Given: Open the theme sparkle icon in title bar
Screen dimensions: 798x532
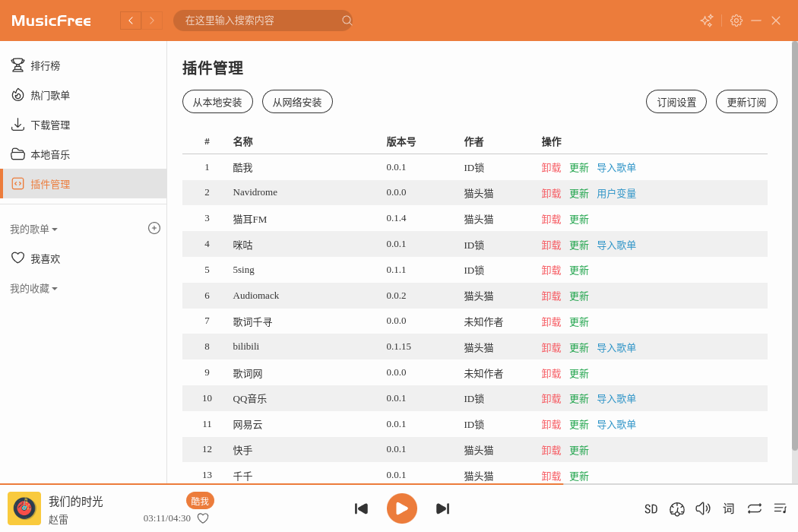Looking at the screenshot, I should (x=707, y=21).
